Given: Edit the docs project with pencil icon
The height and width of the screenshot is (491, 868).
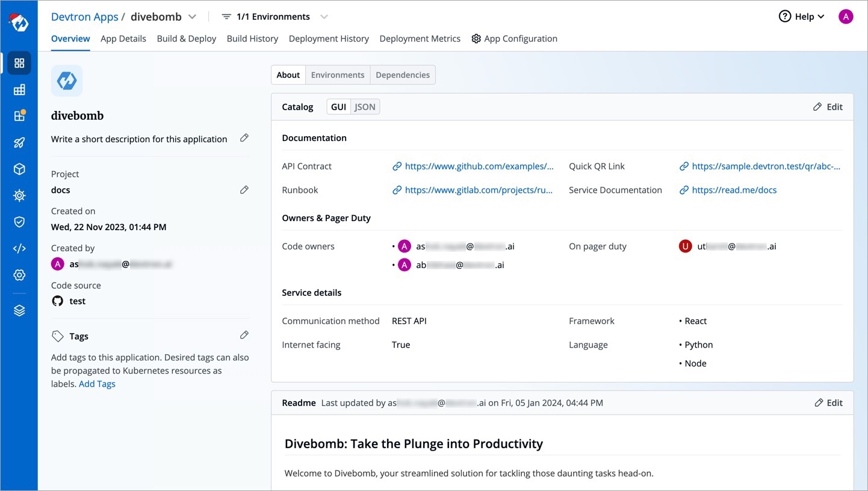Looking at the screenshot, I should click(x=244, y=190).
